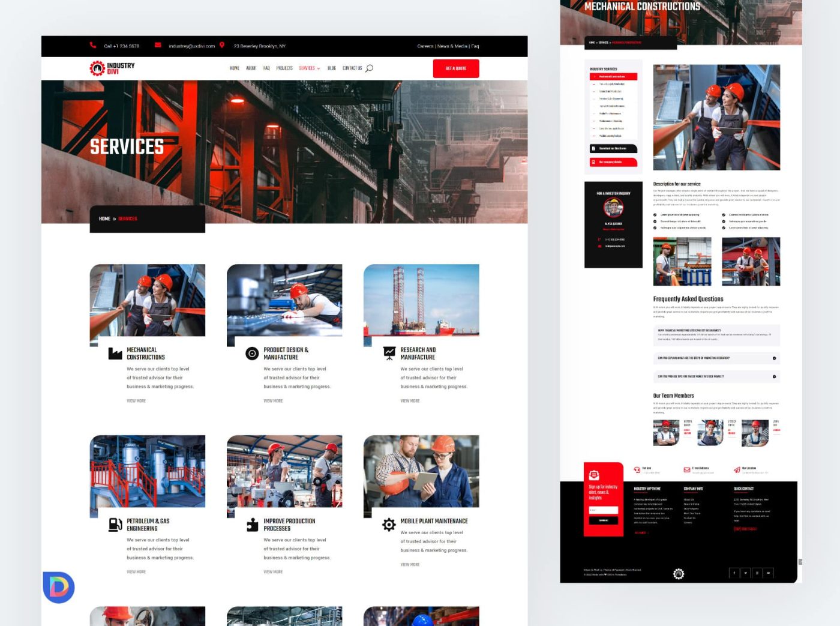Viewport: 840px width, 626px height.
Task: Click the envelope icon beside E-mail Address
Action: click(x=687, y=470)
